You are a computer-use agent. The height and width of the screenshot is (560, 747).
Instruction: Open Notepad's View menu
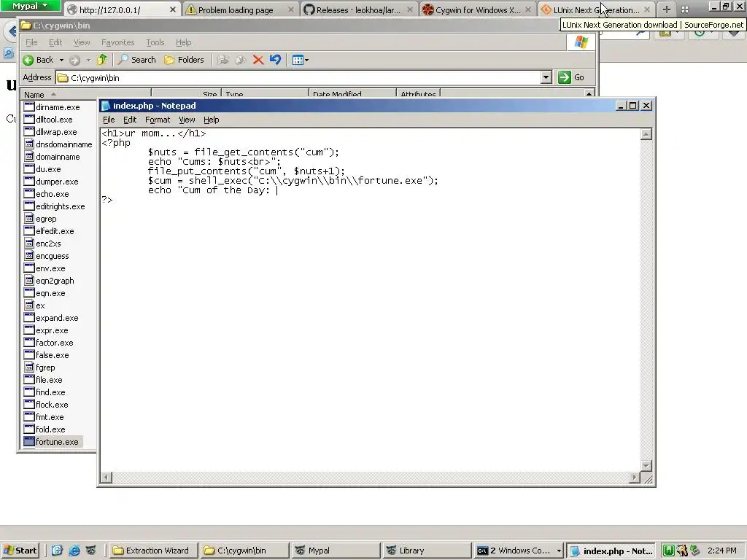pos(187,120)
